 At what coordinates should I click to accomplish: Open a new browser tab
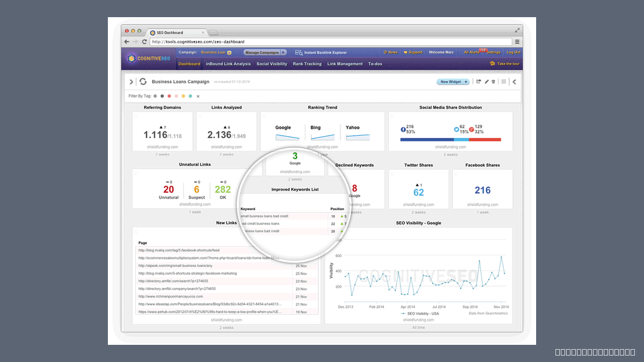tap(213, 33)
